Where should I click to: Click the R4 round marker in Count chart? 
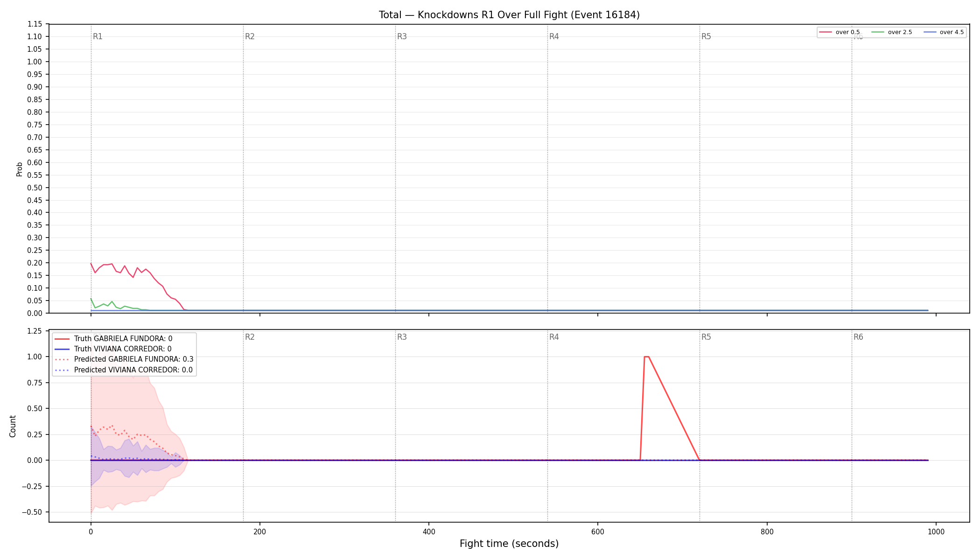554,337
